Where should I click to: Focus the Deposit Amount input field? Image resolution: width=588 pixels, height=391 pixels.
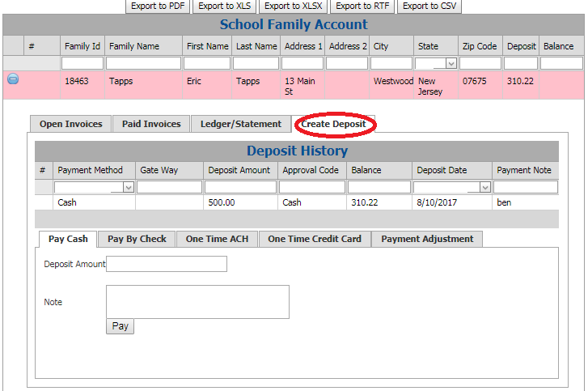click(x=167, y=264)
